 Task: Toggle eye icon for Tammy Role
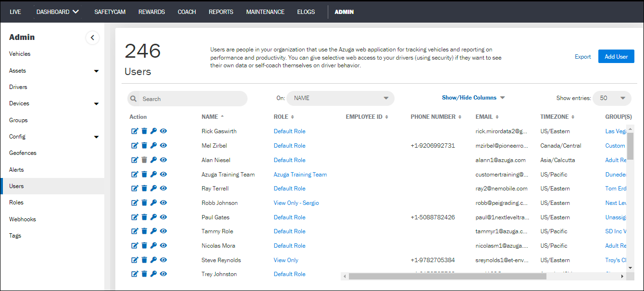[x=163, y=231]
